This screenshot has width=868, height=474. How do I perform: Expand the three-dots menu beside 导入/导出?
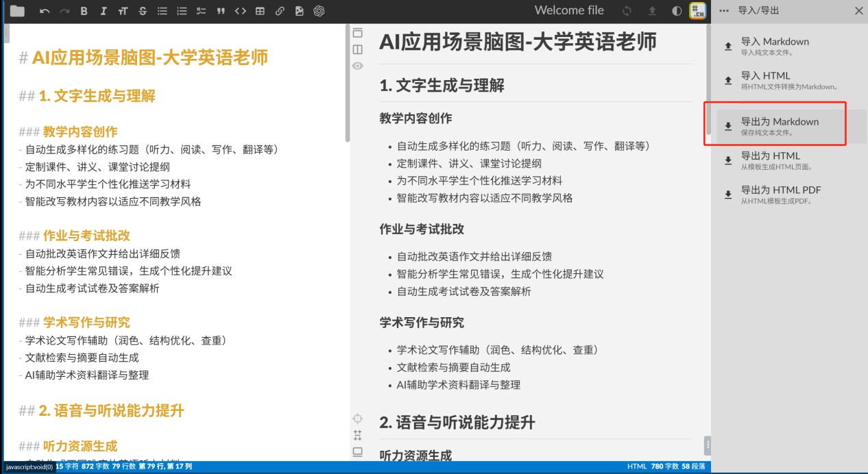point(724,11)
